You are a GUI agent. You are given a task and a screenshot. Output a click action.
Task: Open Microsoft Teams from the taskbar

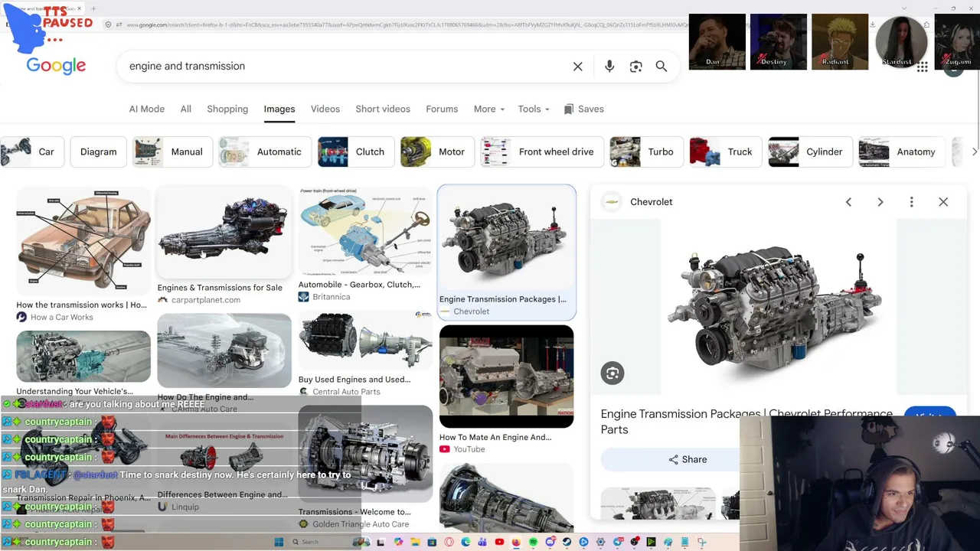point(482,542)
